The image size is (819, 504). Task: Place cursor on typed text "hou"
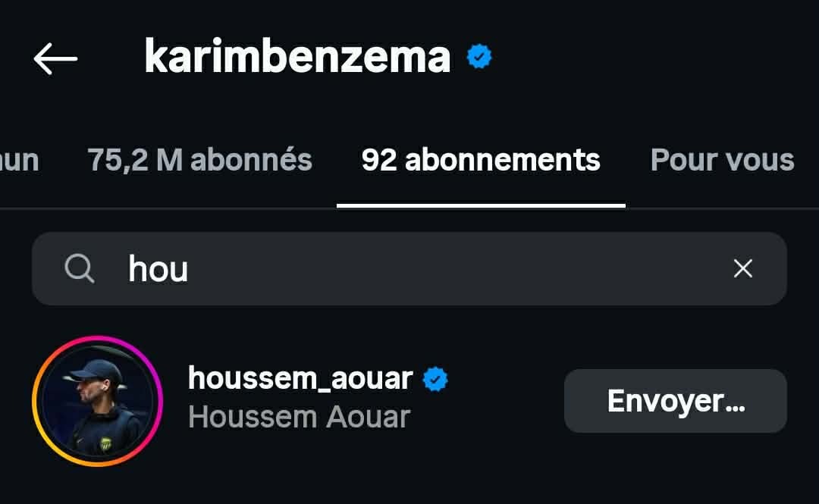coord(158,268)
